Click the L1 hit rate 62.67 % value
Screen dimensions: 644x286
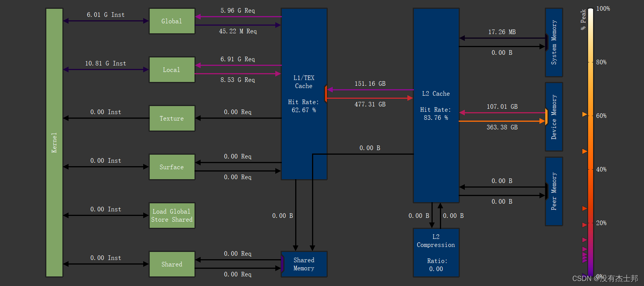coord(304,110)
